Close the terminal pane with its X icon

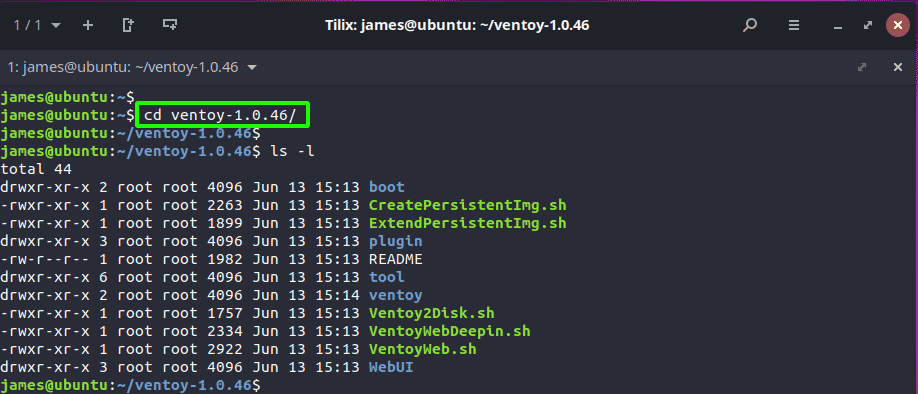pyautogui.click(x=898, y=67)
